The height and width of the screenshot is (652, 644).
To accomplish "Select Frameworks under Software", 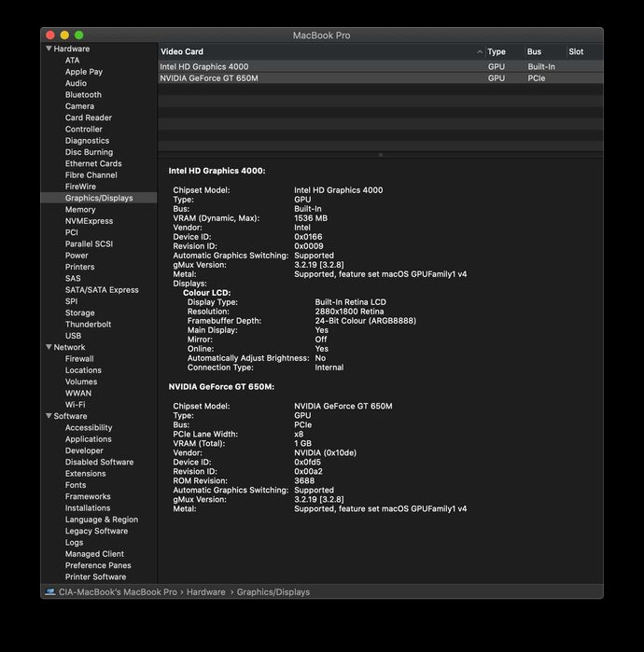I will tap(88, 496).
